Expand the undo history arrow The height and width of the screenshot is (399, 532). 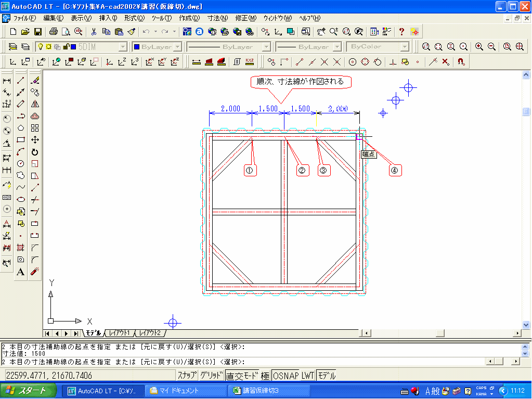(x=155, y=32)
